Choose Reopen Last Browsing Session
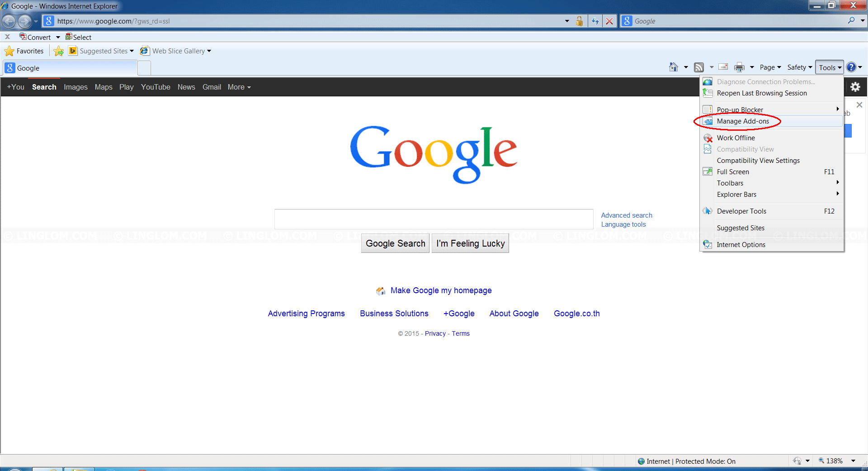868x471 pixels. pos(772,93)
